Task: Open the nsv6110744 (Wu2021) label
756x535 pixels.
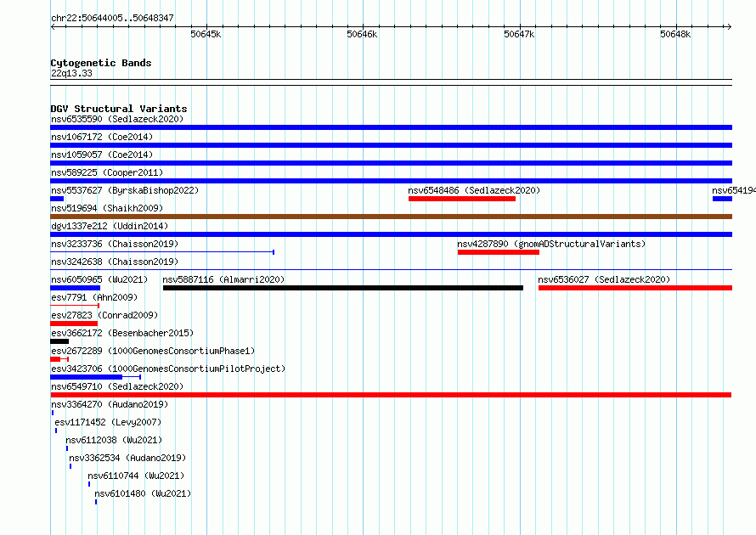Action: (x=136, y=476)
